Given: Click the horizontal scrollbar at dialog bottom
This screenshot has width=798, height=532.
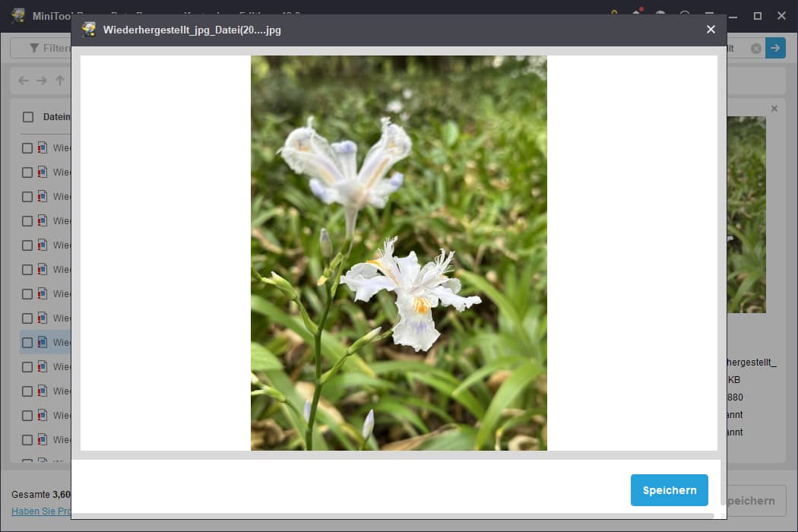Looking at the screenshot, I should pos(392,516).
